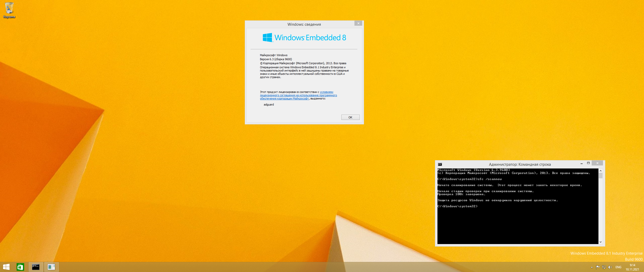
Task: Open the clock and date 10.11.2021
Action: [632, 267]
